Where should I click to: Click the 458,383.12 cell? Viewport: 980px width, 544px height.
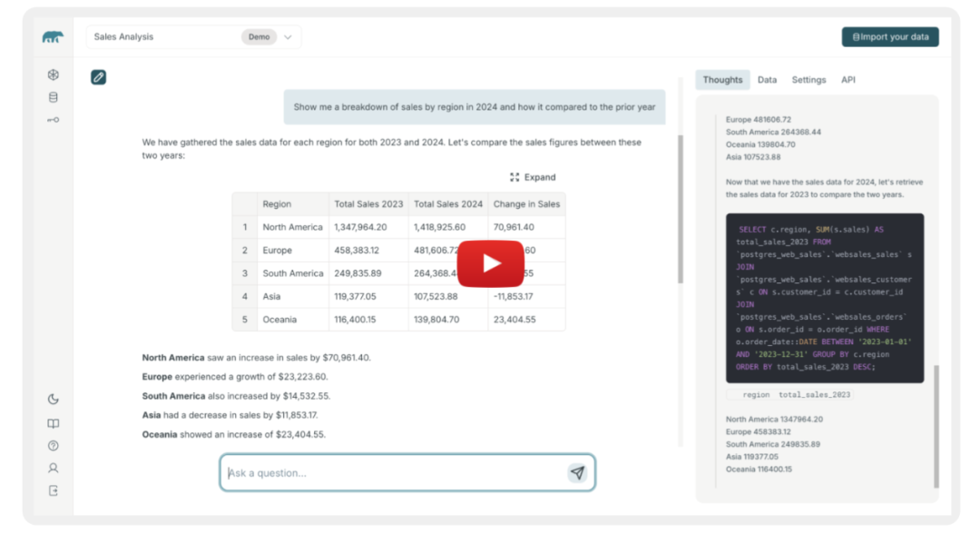[x=368, y=250]
